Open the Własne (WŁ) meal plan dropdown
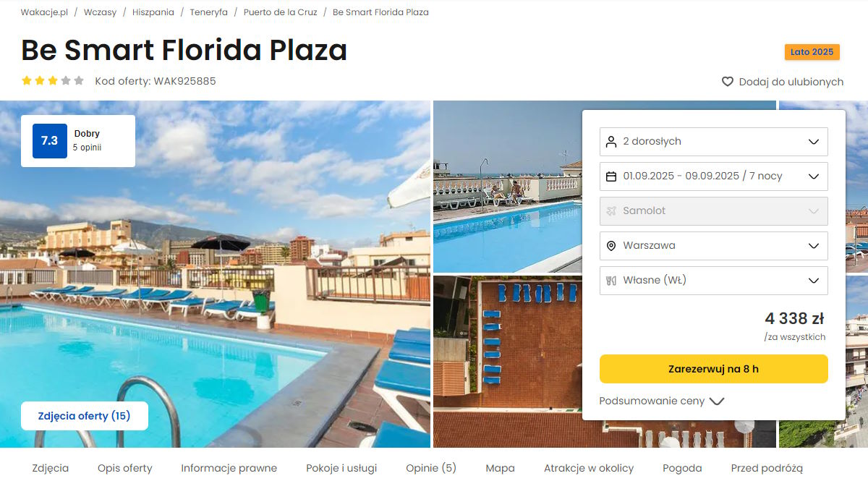 (714, 281)
